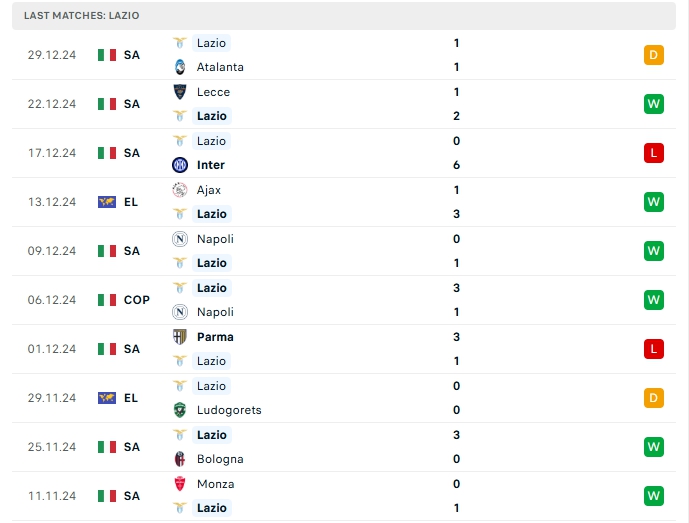The image size is (689, 523).
Task: Select the Bologna team name
Action: pos(220,459)
